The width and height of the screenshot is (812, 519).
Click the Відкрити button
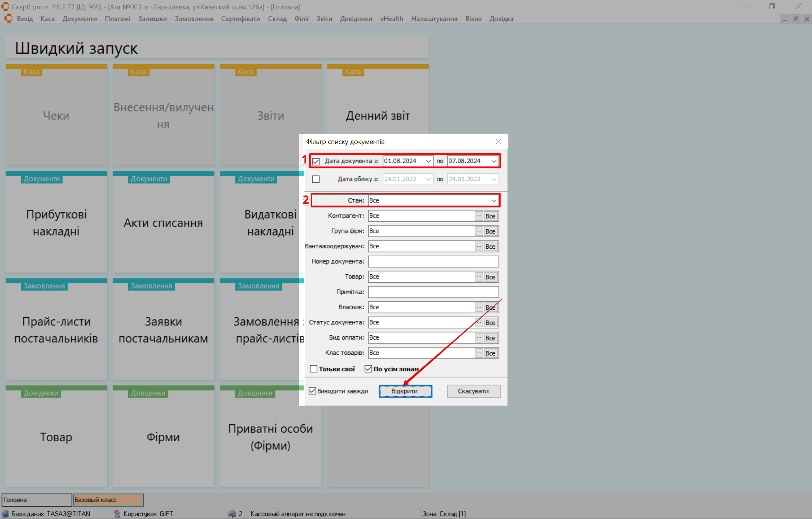click(405, 391)
